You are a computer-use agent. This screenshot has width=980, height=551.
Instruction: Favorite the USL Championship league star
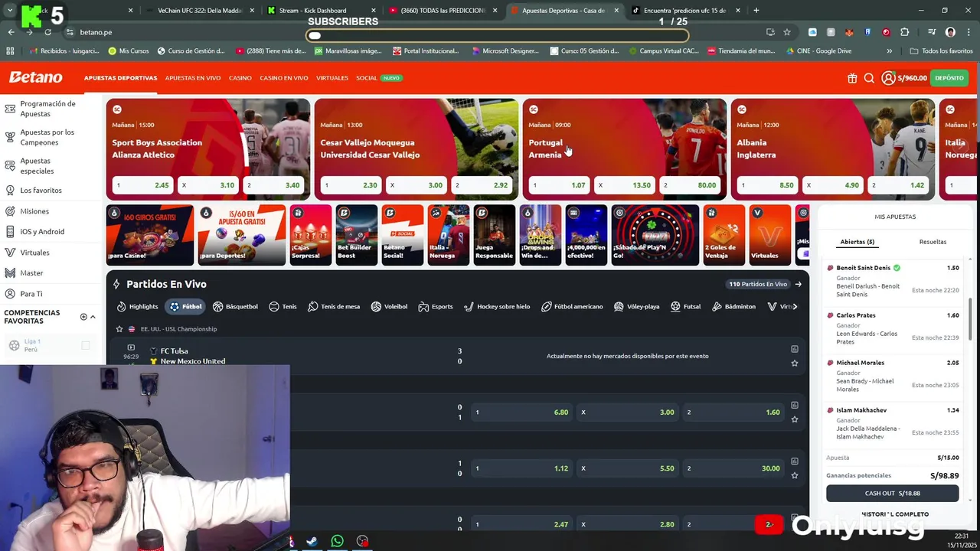119,329
